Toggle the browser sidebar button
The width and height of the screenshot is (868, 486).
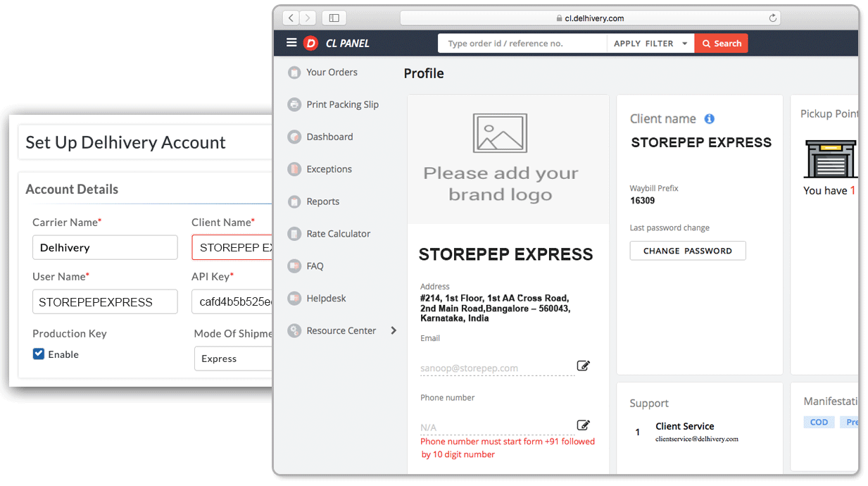[x=334, y=18]
